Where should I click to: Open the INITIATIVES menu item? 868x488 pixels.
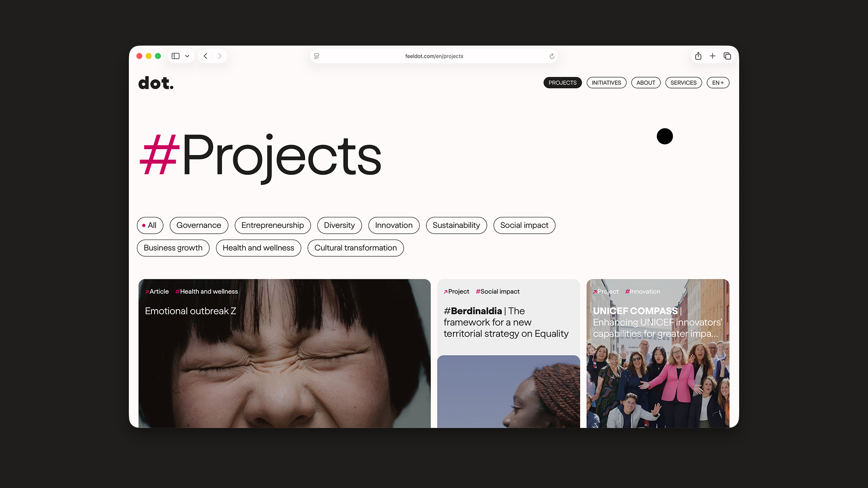click(606, 83)
